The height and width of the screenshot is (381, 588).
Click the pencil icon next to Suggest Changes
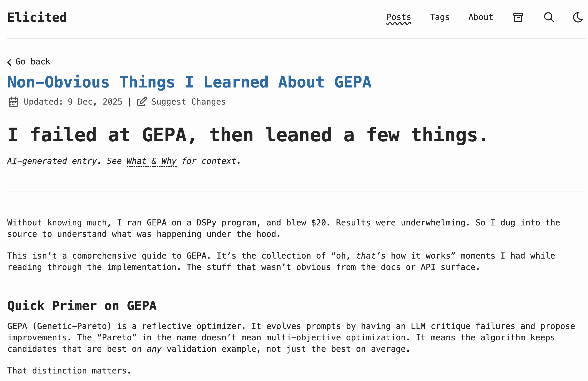pos(142,102)
